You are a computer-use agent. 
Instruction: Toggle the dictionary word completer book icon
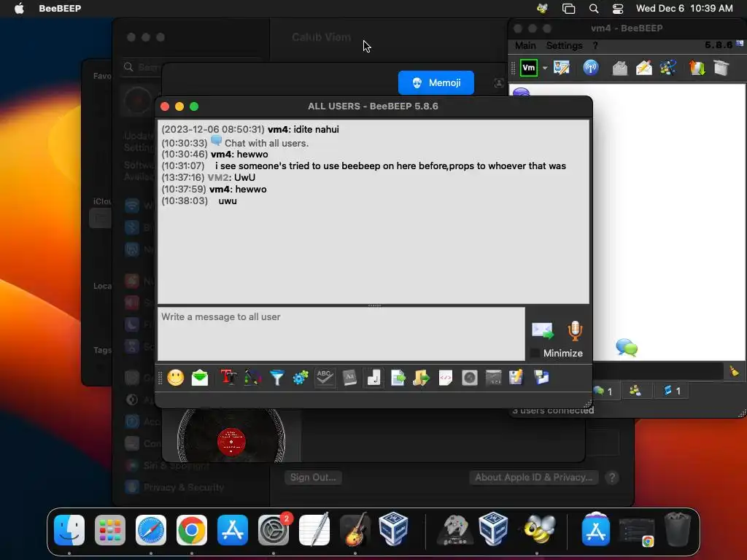point(349,378)
